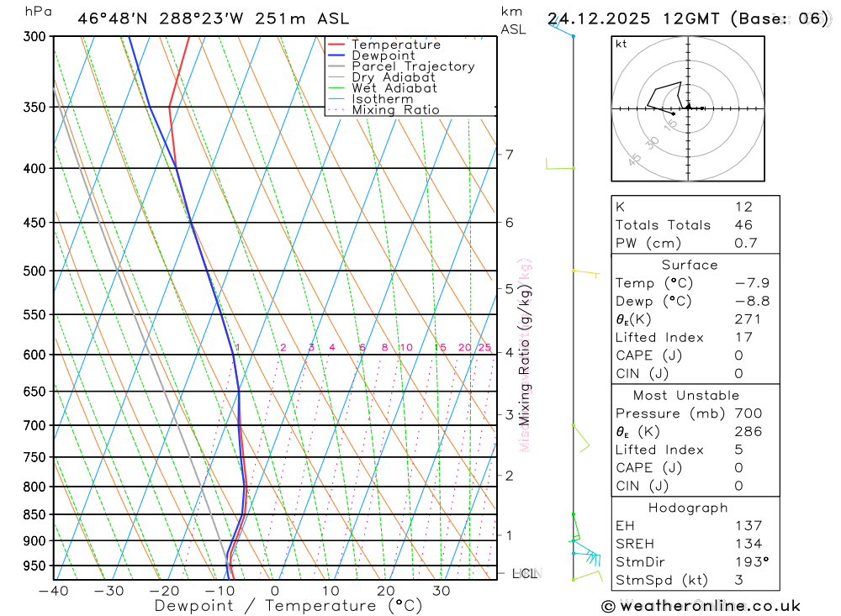
Task: Click the Wet Adiabat legend label
Action: point(394,88)
